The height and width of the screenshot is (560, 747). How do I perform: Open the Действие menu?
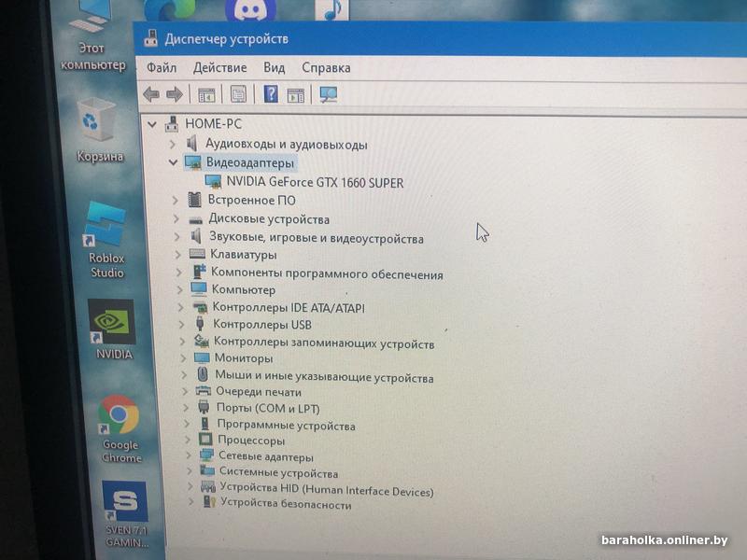[x=220, y=67]
